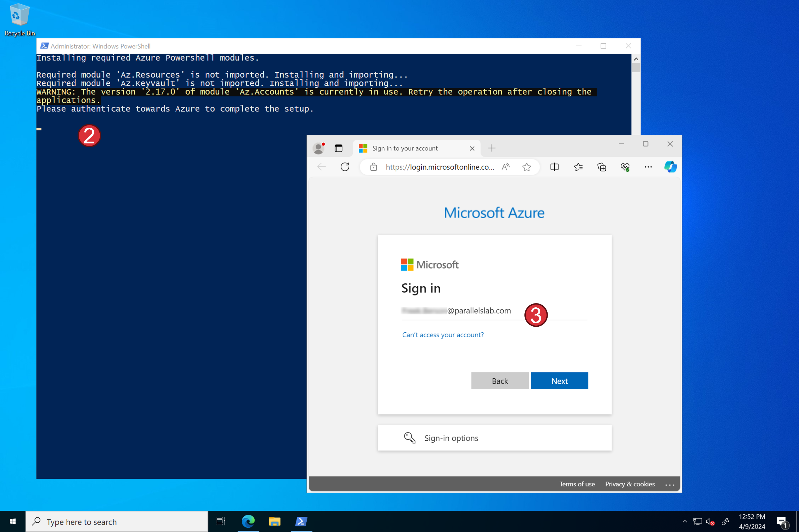Viewport: 799px width, 532px height.
Task: Toggle the tab actions menu icon
Action: tap(338, 148)
